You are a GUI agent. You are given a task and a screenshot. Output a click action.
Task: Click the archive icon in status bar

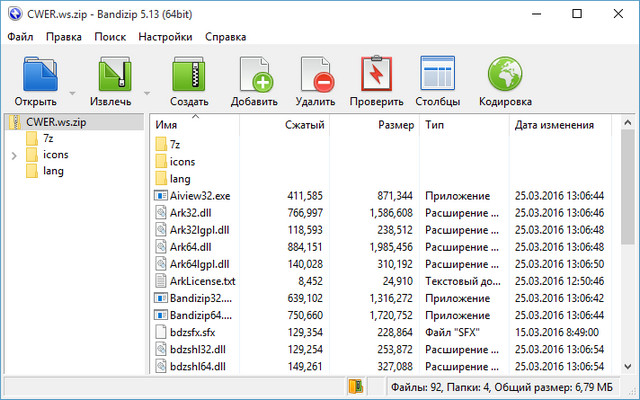click(x=354, y=386)
